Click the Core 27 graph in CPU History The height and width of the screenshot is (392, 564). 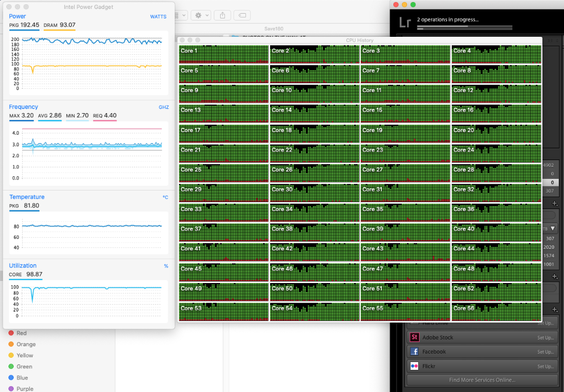[x=405, y=173]
